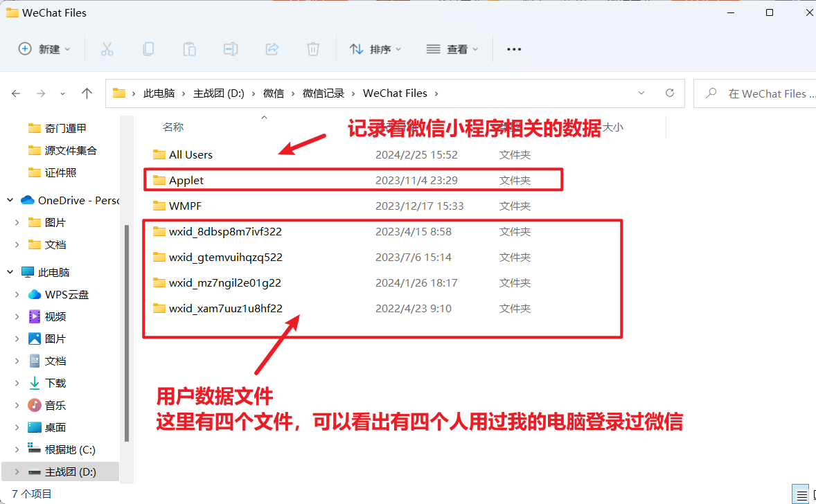
Task: Switch to details view icon
Action: [800, 494]
